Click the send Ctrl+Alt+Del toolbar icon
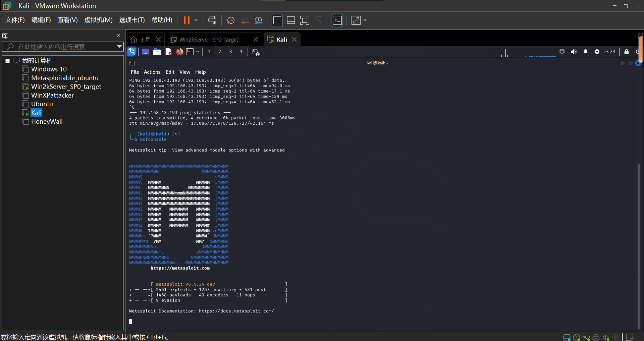644x341 pixels. 212,20
